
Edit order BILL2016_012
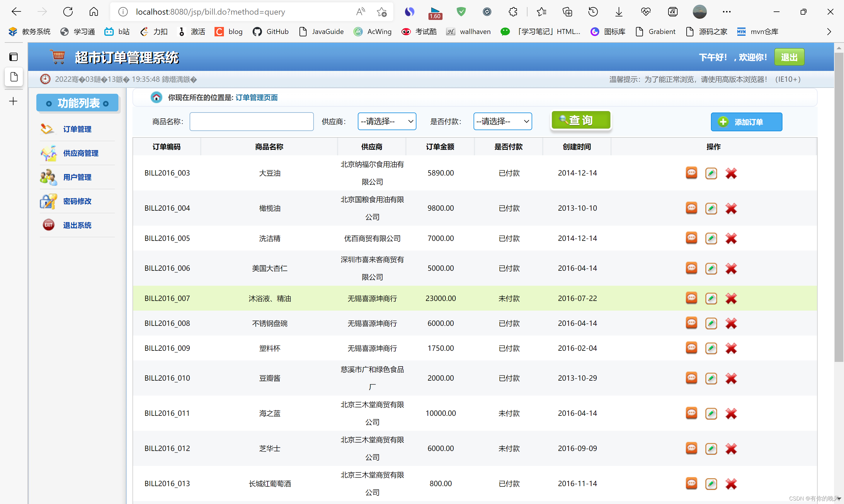click(711, 449)
